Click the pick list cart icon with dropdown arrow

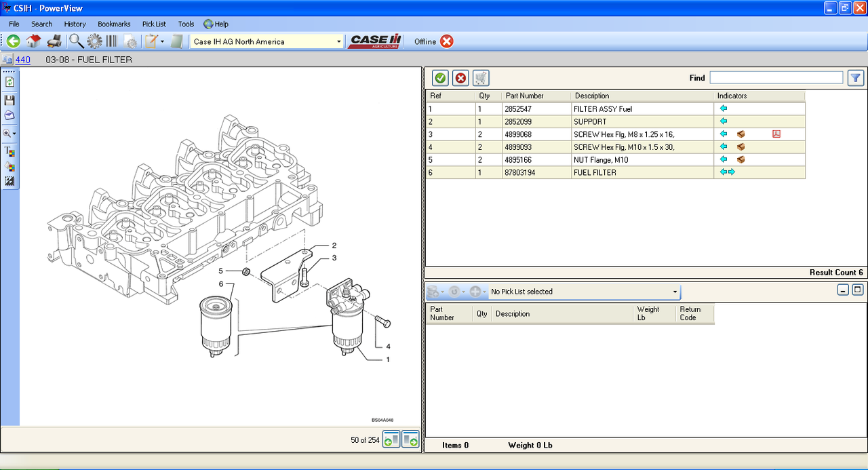point(435,292)
